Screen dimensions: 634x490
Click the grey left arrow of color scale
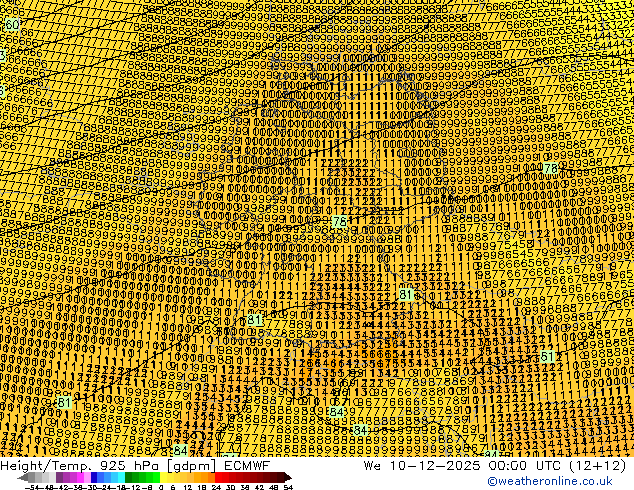23,477
